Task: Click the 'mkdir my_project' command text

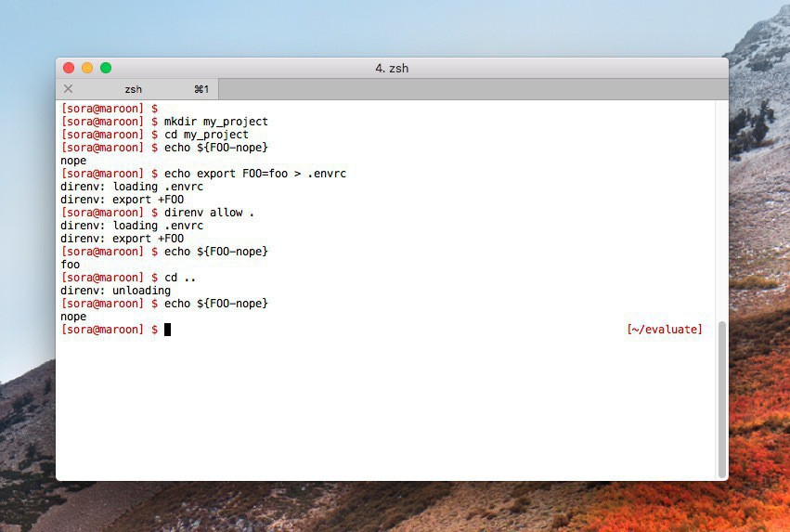Action: coord(215,122)
